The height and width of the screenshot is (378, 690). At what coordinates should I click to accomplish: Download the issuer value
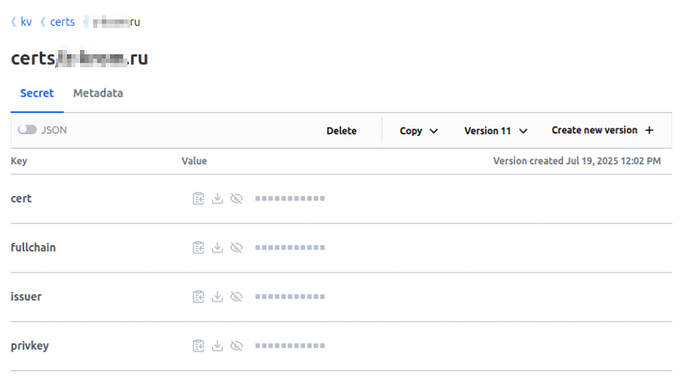coord(217,297)
